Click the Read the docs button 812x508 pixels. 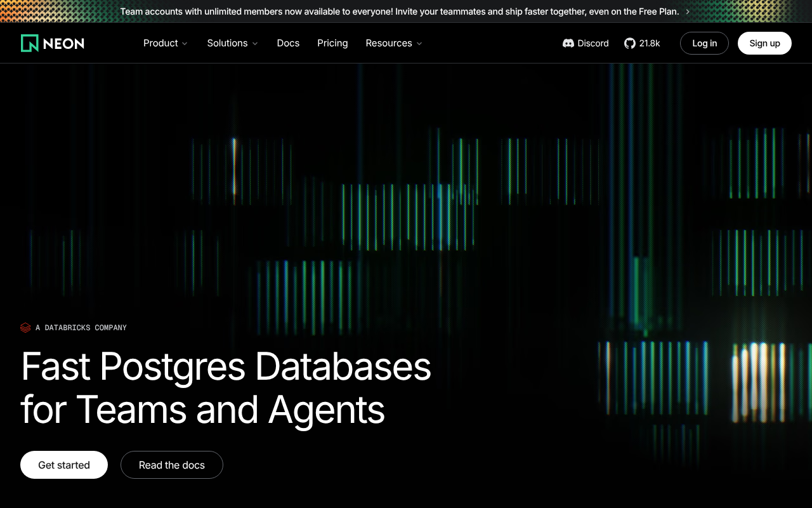[x=172, y=465]
